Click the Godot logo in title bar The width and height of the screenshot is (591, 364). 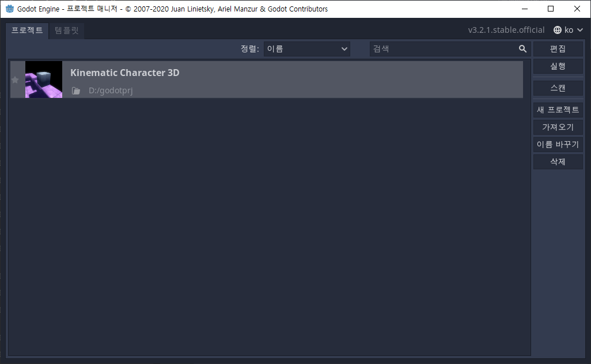pos(9,9)
